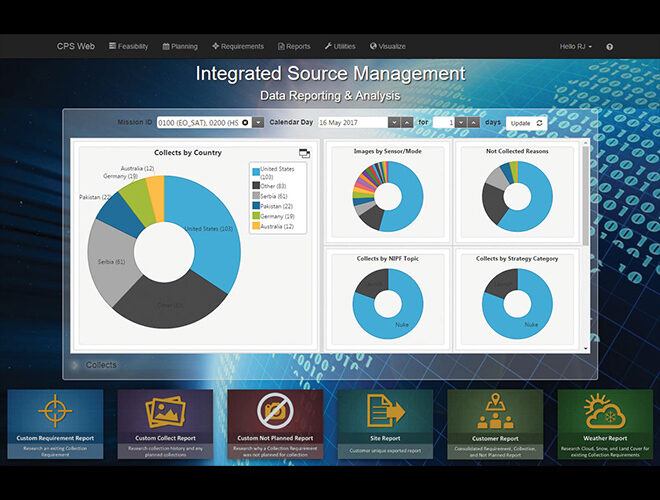Open the Hello RJ user menu

tap(576, 46)
